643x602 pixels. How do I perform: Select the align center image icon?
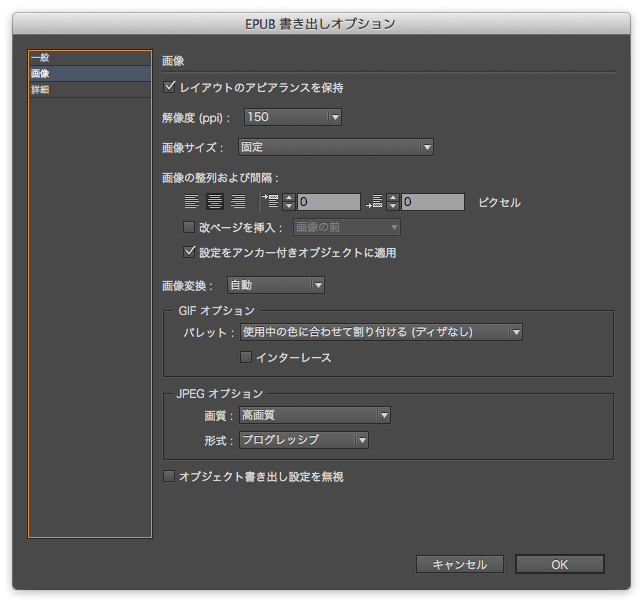(215, 202)
